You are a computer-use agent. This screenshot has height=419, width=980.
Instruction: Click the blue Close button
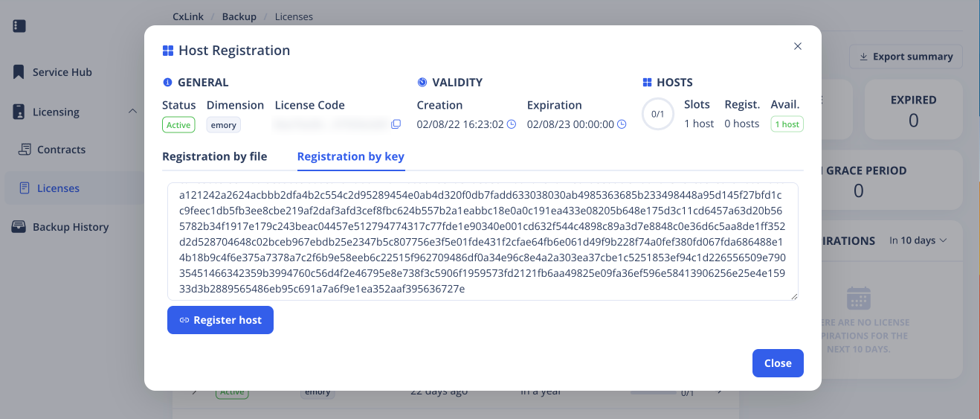[x=777, y=363]
